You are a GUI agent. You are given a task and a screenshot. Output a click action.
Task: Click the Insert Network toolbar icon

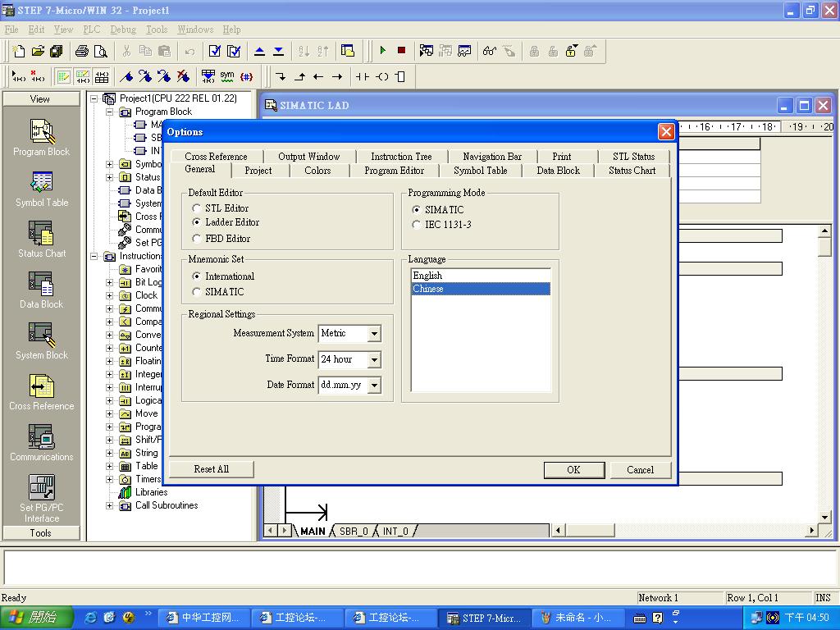pos(19,76)
